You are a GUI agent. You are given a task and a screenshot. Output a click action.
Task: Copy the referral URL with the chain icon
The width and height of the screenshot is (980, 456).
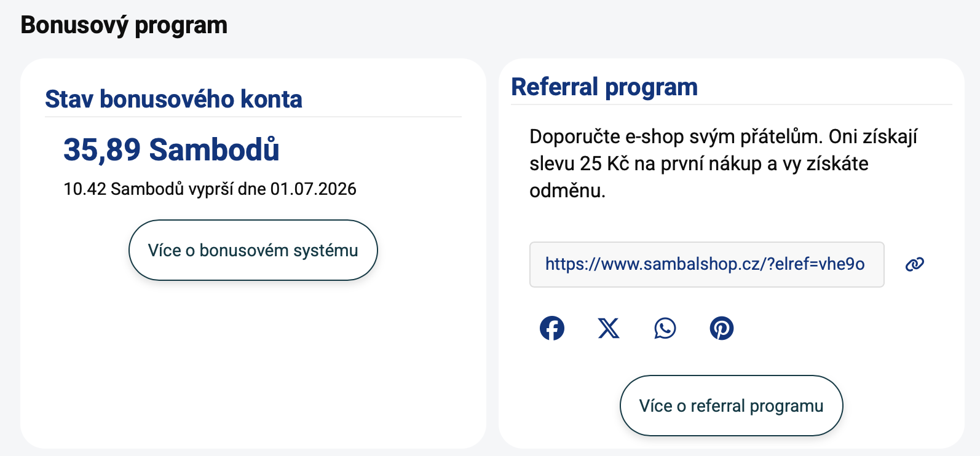click(915, 264)
